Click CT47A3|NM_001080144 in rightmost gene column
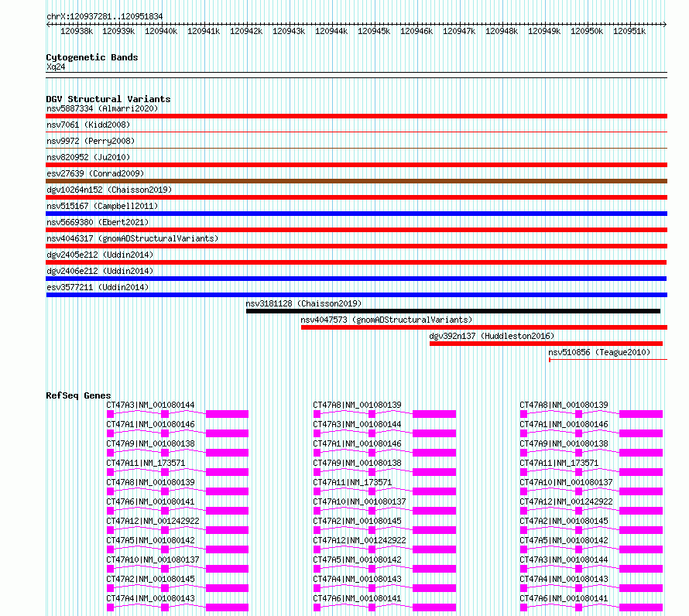 (x=564, y=560)
